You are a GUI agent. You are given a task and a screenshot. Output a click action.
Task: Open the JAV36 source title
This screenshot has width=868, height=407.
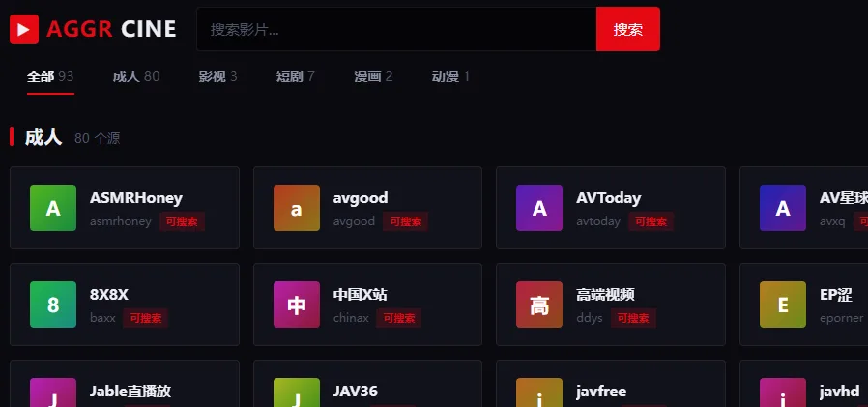(x=356, y=392)
